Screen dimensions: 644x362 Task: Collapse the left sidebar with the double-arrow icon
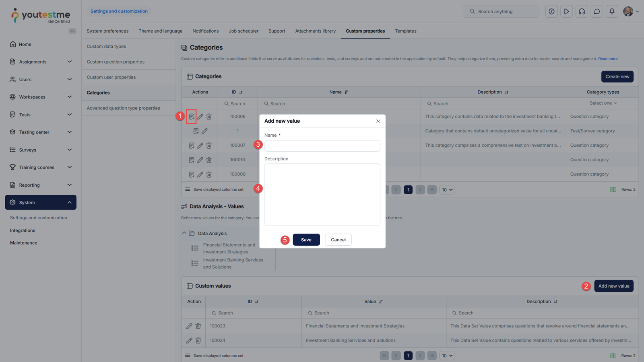[72, 31]
